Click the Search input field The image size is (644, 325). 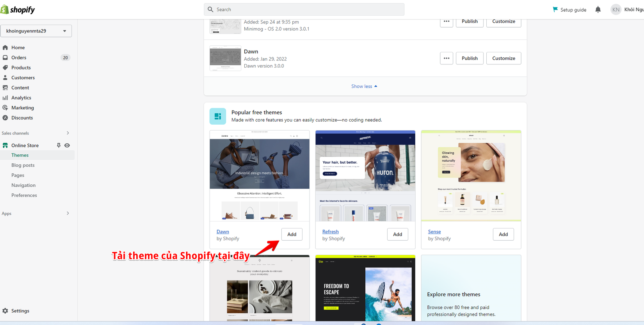(x=304, y=9)
